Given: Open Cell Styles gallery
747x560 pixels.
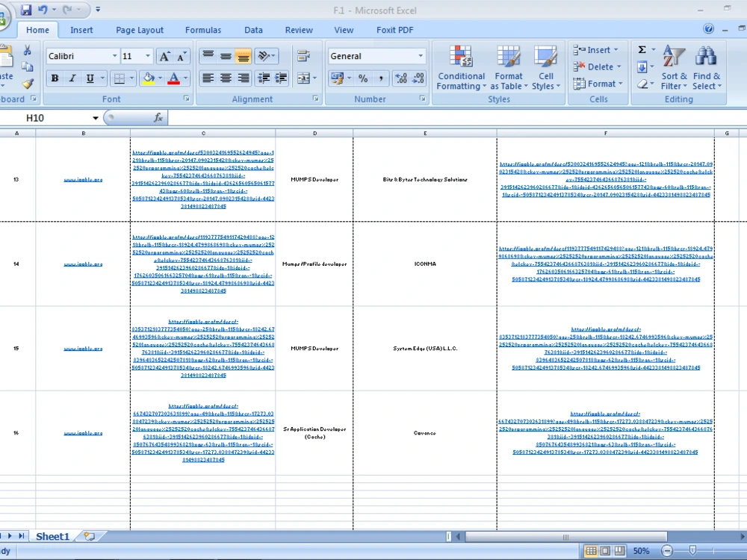Looking at the screenshot, I should 546,68.
